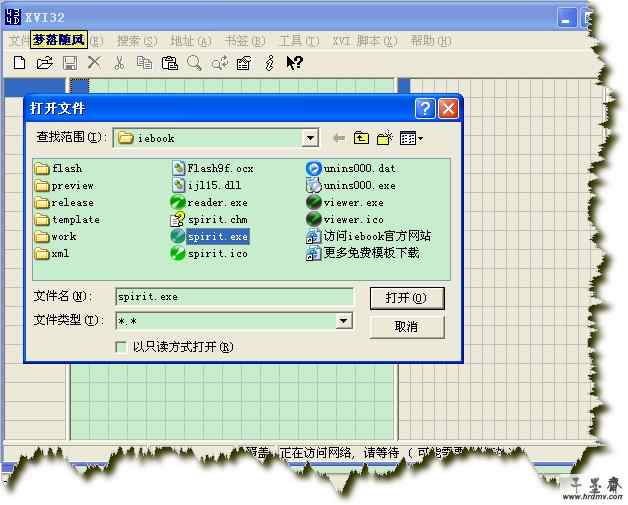The height and width of the screenshot is (505, 628).
Task: Expand the look-in iebook folder dropdown
Action: (x=310, y=139)
